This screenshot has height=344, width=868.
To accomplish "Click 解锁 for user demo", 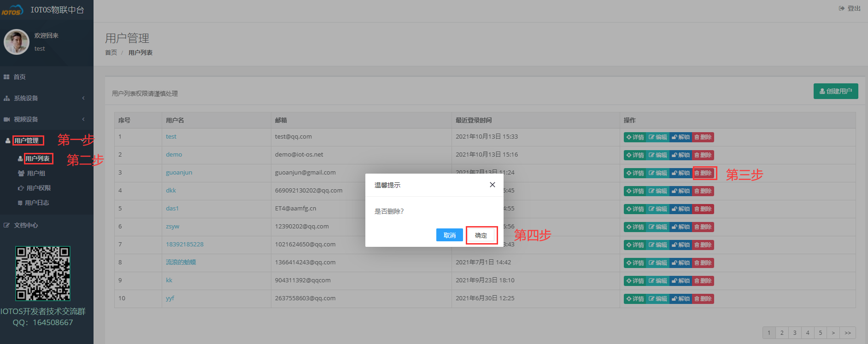I will pyautogui.click(x=680, y=155).
